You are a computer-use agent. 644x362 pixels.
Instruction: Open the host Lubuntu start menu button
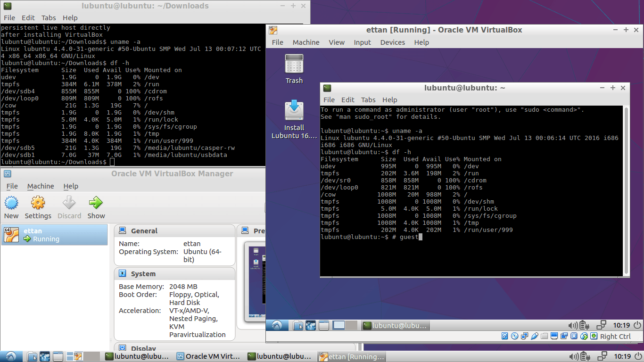[x=10, y=356]
